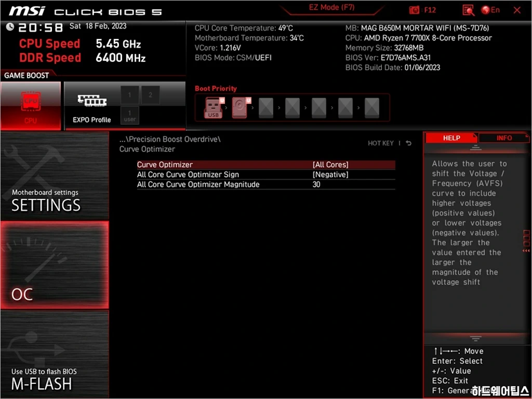Click the sixth boot priority slot
This screenshot has width=532, height=399.
click(x=345, y=108)
